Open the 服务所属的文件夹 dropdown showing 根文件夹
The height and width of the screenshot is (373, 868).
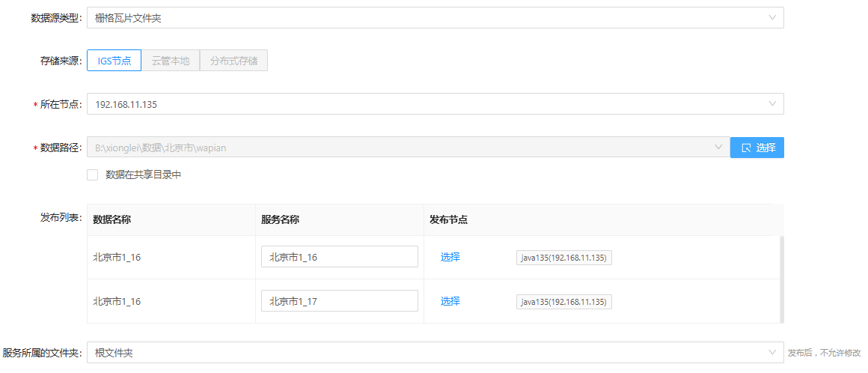pyautogui.click(x=435, y=353)
